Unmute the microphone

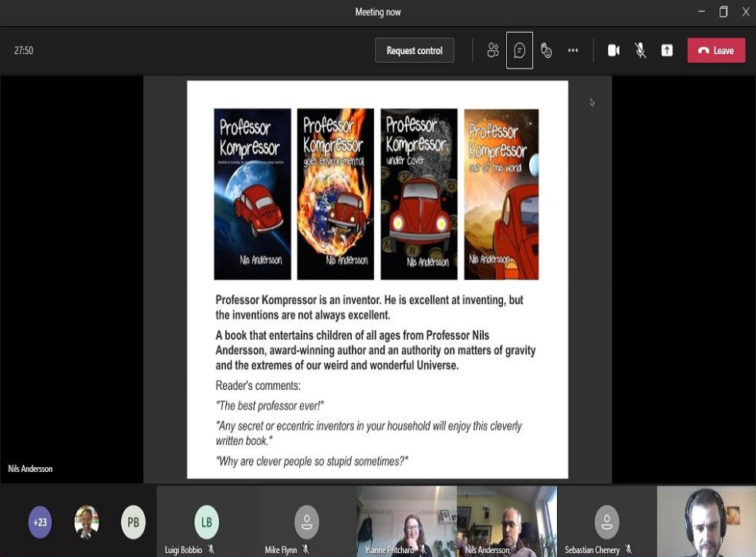pos(641,50)
